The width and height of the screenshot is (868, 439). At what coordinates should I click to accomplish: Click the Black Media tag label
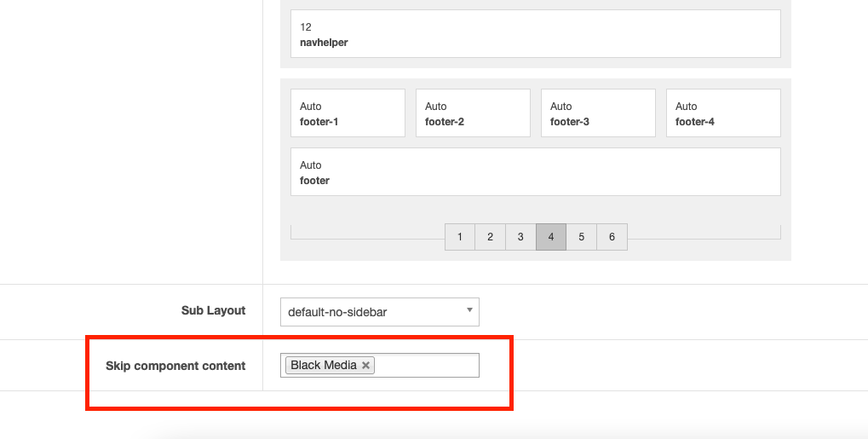click(323, 366)
